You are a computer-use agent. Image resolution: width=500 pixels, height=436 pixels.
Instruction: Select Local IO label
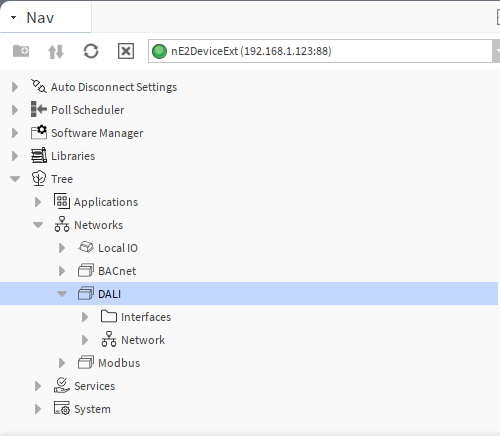click(x=118, y=248)
